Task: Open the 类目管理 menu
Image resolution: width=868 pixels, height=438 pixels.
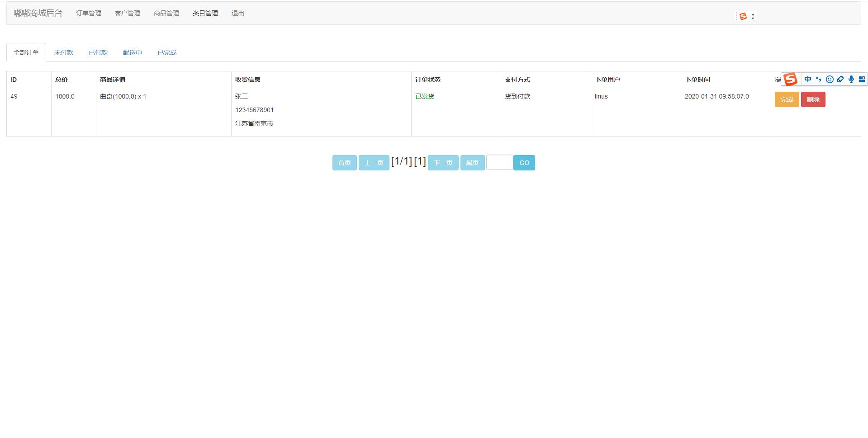Action: (x=205, y=13)
